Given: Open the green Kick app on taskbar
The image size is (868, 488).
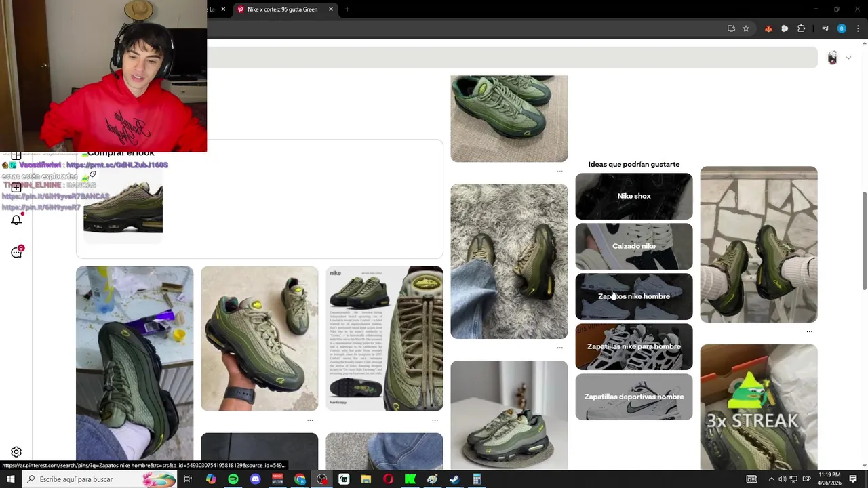Looking at the screenshot, I should pyautogui.click(x=410, y=479).
